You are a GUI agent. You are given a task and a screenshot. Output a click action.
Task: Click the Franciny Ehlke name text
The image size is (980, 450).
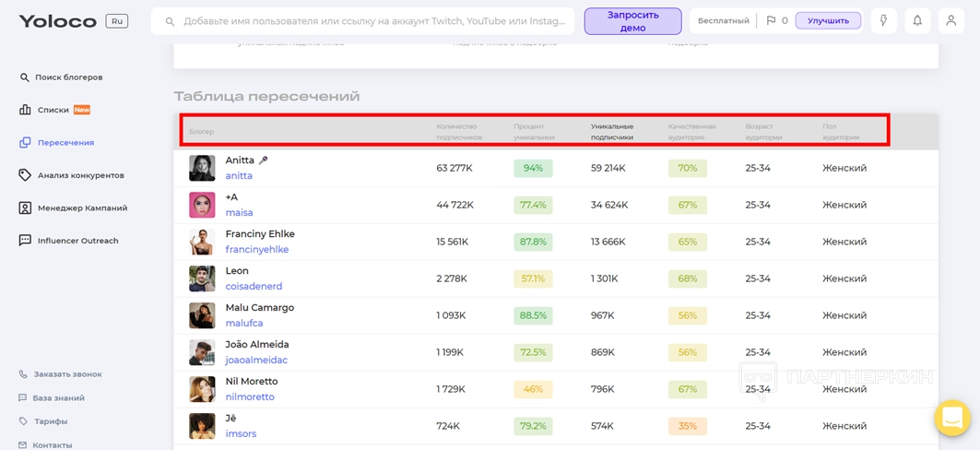coord(260,233)
